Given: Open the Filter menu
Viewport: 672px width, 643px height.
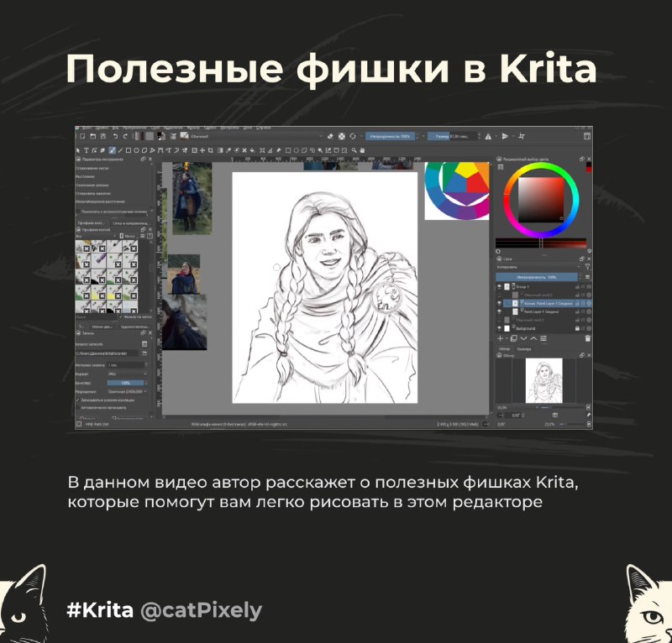Looking at the screenshot, I should pos(193,128).
